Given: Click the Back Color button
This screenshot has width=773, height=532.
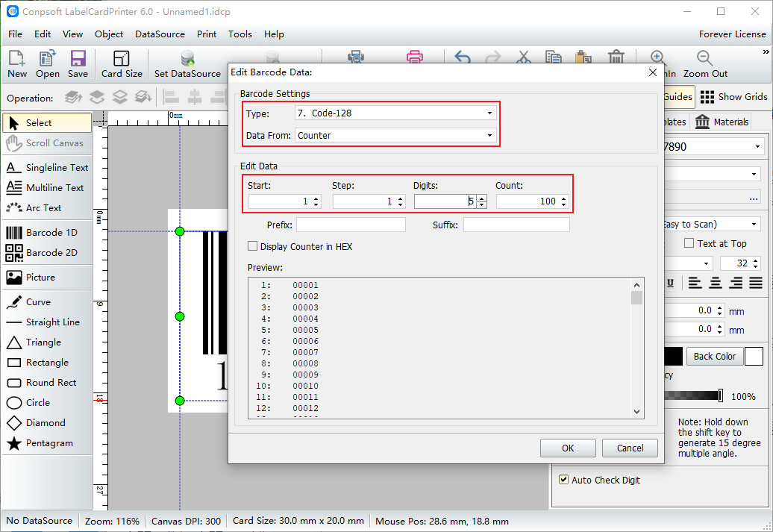Looking at the screenshot, I should tap(714, 356).
